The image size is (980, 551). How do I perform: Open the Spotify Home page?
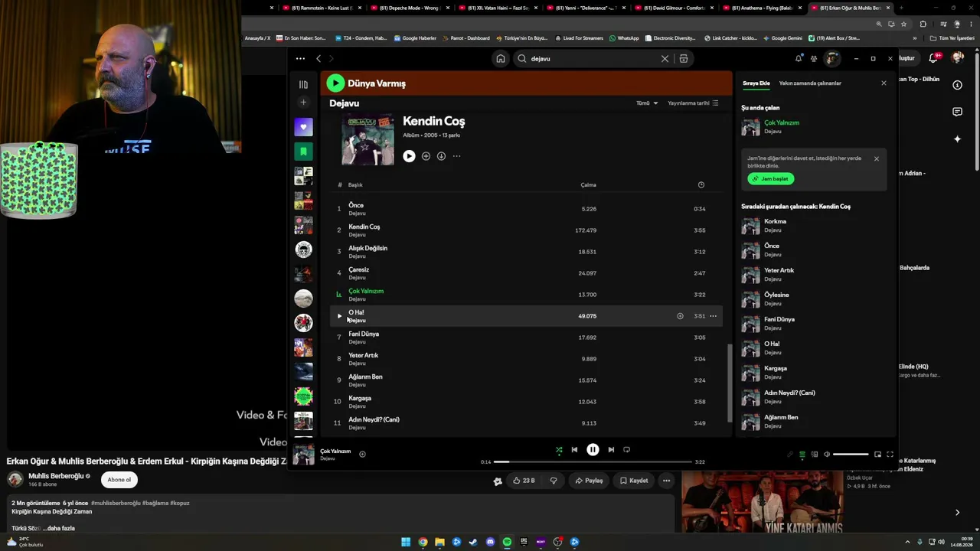click(x=501, y=58)
